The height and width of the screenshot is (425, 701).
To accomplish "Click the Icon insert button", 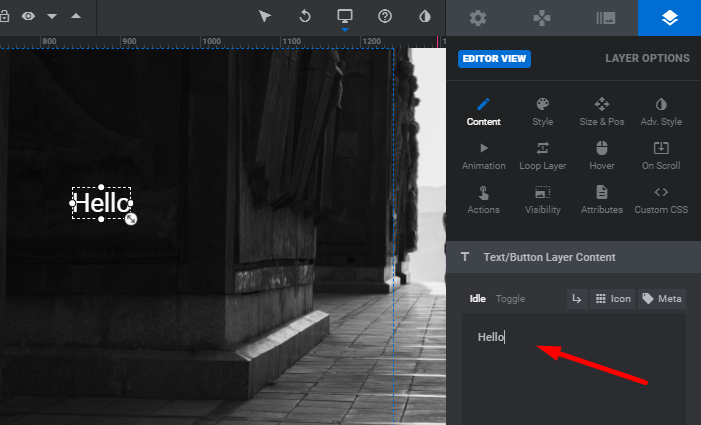I will click(x=612, y=299).
